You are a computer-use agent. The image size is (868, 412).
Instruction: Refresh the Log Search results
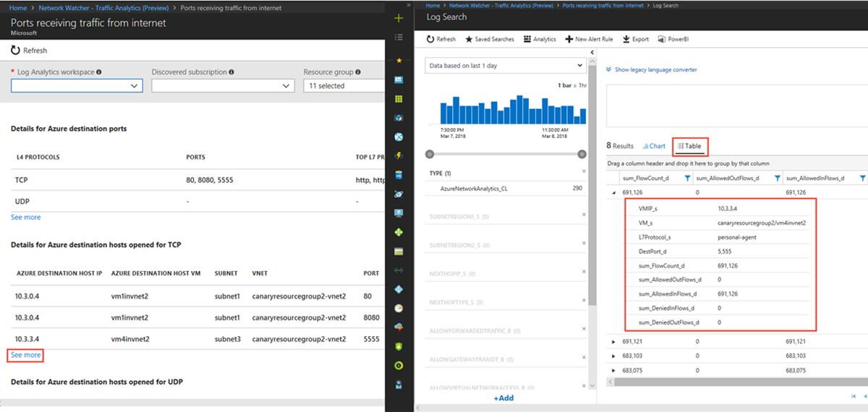click(x=441, y=39)
